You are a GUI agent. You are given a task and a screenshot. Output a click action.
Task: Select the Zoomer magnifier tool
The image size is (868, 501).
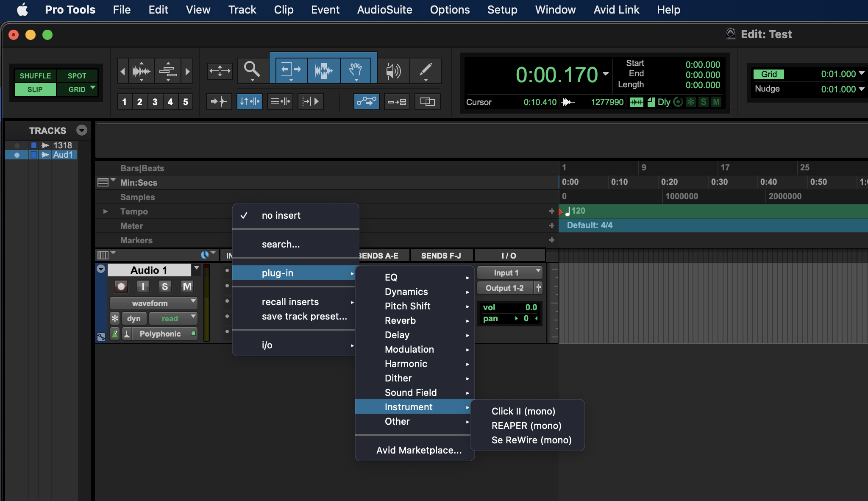pos(251,70)
